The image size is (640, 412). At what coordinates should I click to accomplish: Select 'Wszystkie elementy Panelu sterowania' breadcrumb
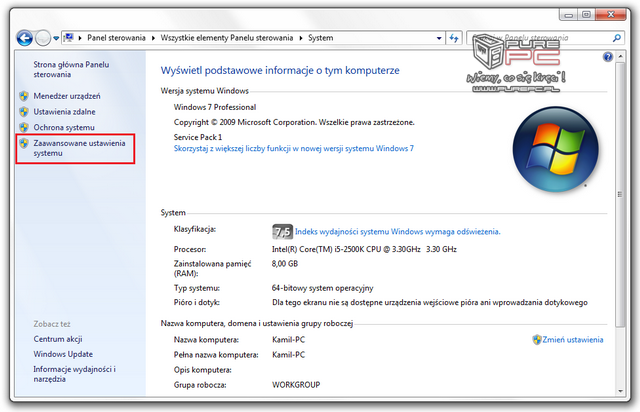(x=227, y=38)
